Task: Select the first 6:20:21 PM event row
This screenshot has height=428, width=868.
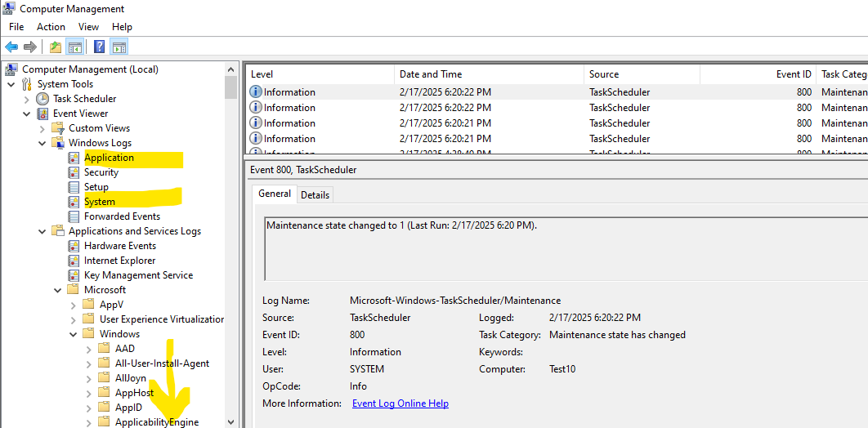Action: (x=556, y=123)
